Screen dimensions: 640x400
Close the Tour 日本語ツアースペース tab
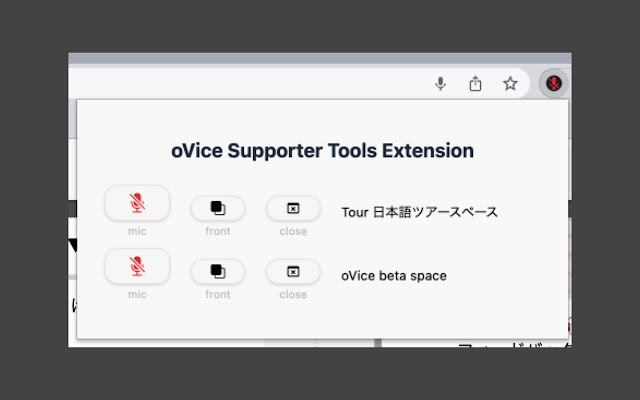(293, 208)
